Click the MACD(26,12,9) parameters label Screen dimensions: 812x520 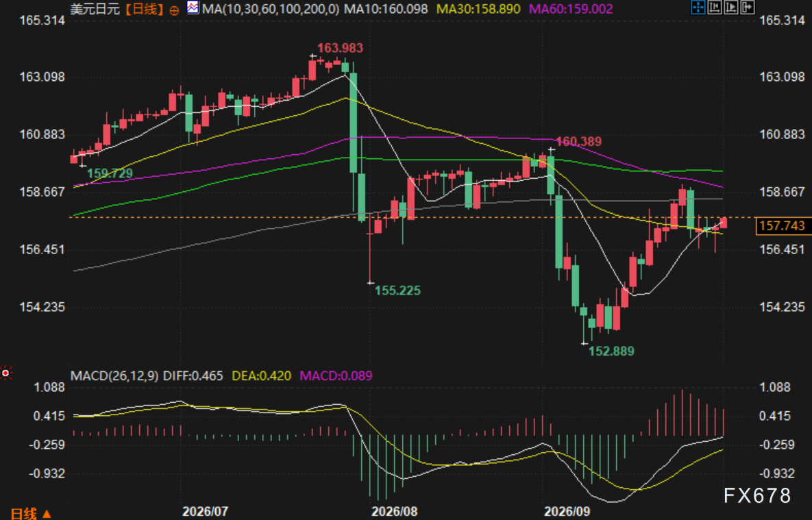114,375
